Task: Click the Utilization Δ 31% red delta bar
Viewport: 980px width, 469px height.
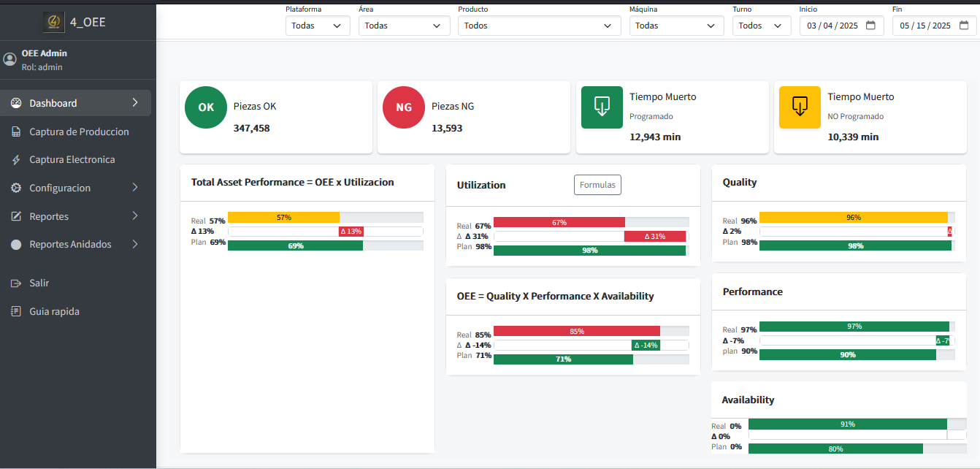Action: (655, 236)
